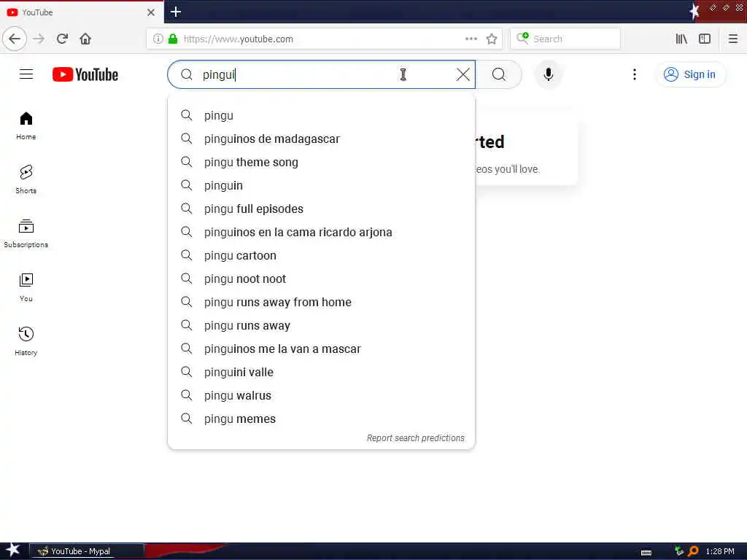Screen dimensions: 747x560
Task: Pick suggestion "pingu walrus"
Action: pos(322,395)
